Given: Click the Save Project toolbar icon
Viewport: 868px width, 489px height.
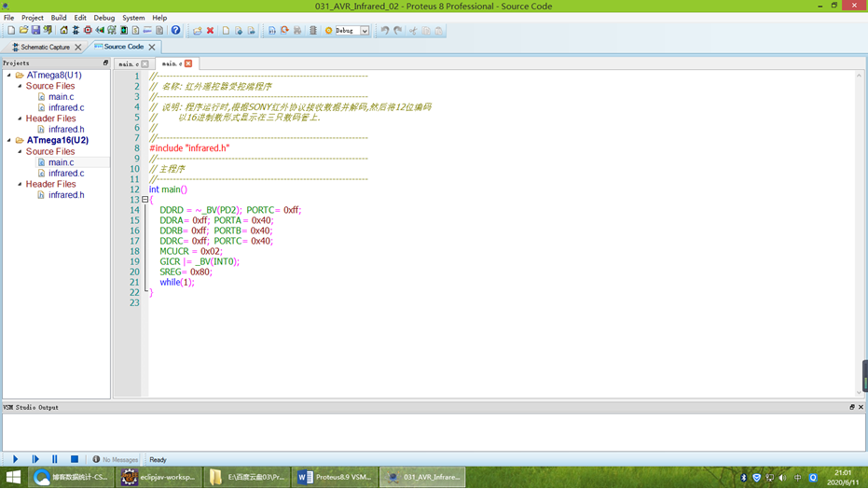Looking at the screenshot, I should [x=35, y=31].
